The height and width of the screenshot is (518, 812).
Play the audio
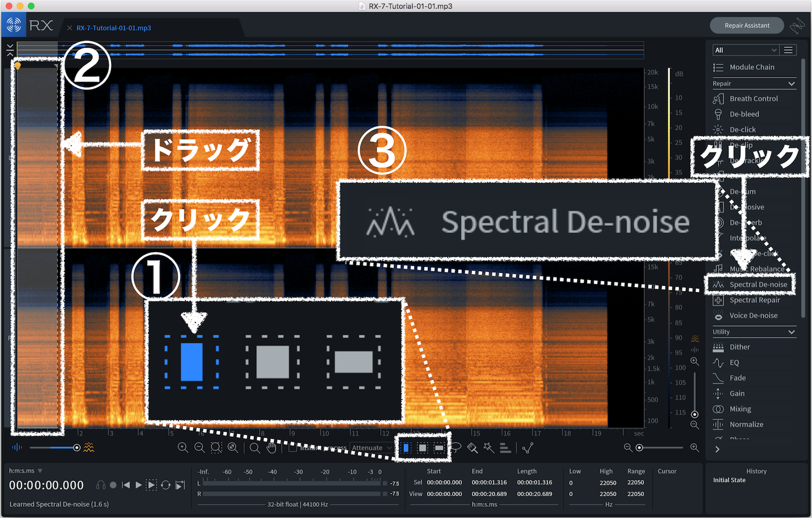click(x=139, y=485)
